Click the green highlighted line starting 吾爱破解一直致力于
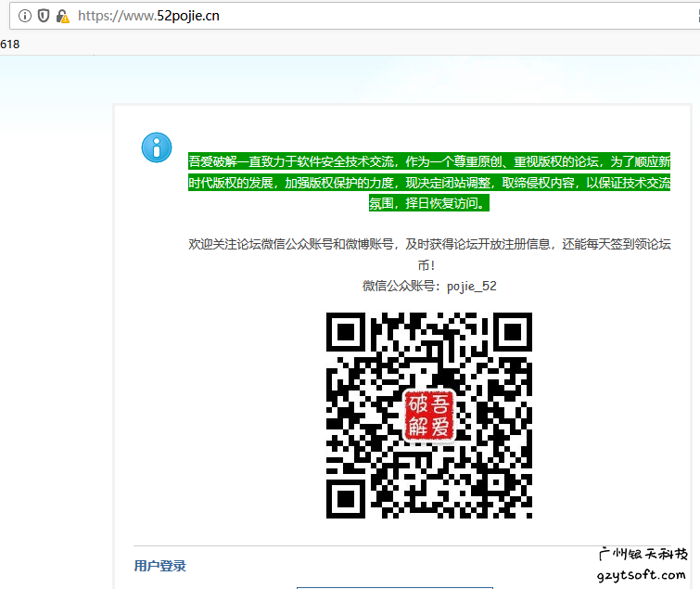This screenshot has height=589, width=700. tap(429, 161)
